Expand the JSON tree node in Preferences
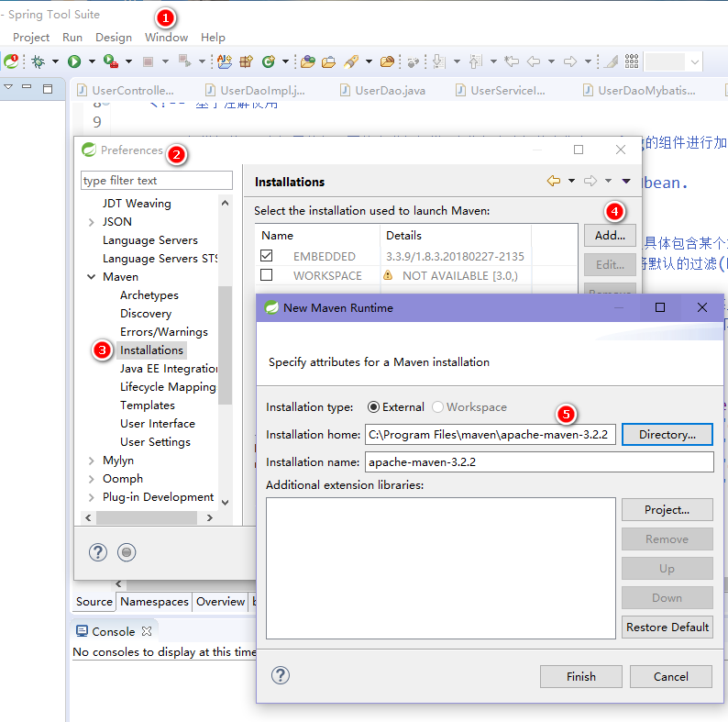This screenshot has width=728, height=722. pyautogui.click(x=92, y=222)
